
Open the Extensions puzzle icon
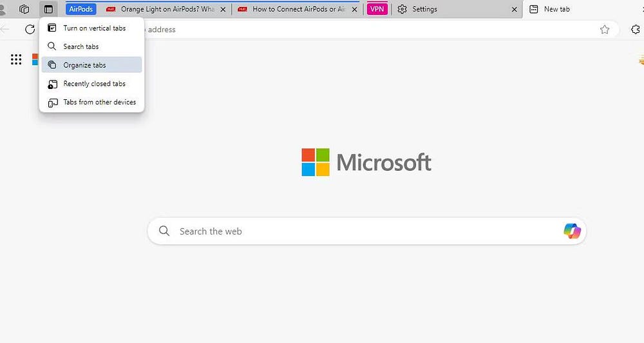click(636, 29)
